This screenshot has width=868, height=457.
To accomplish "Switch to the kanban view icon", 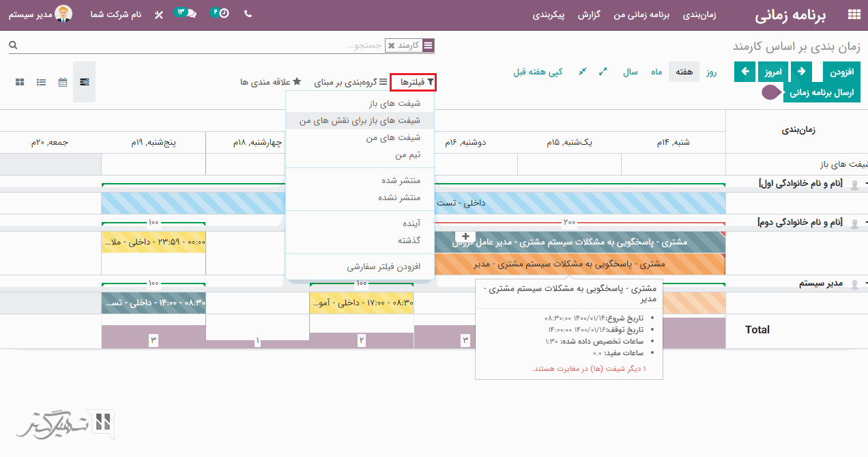I will pyautogui.click(x=20, y=82).
